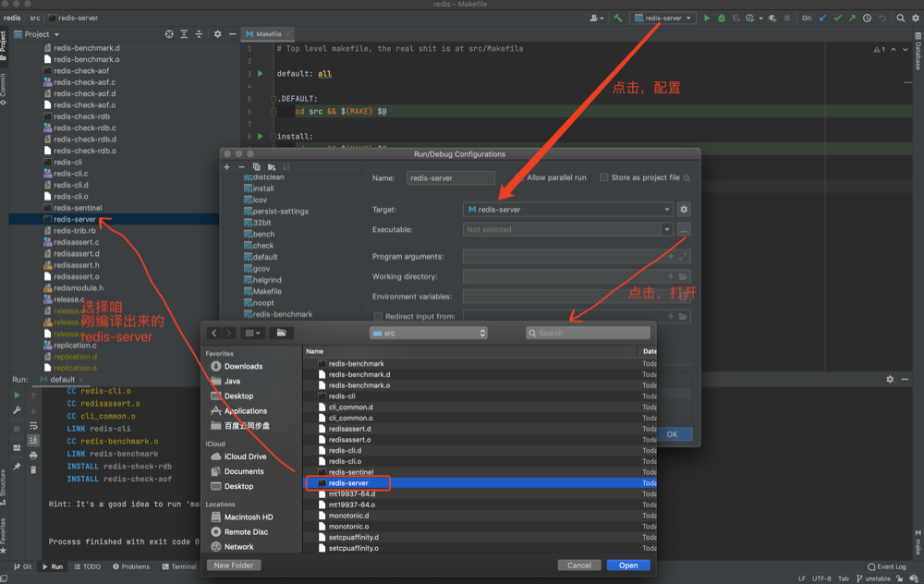Image resolution: width=924 pixels, height=584 pixels.
Task: Click the locate file crosshair in Project panel
Action: (x=169, y=34)
